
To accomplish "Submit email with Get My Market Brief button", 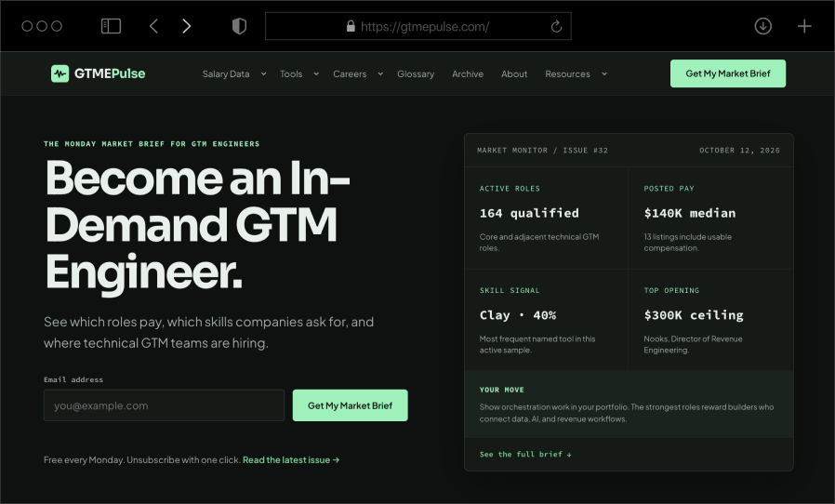I will point(350,405).
